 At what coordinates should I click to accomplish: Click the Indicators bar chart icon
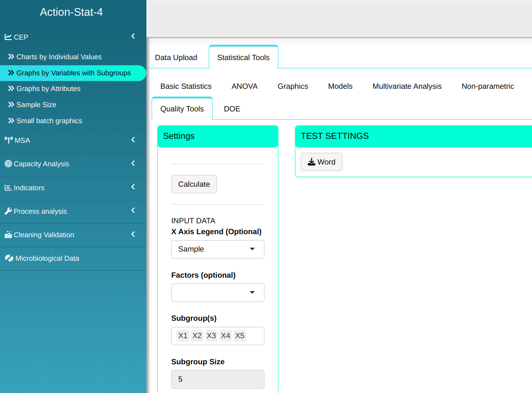[8, 188]
